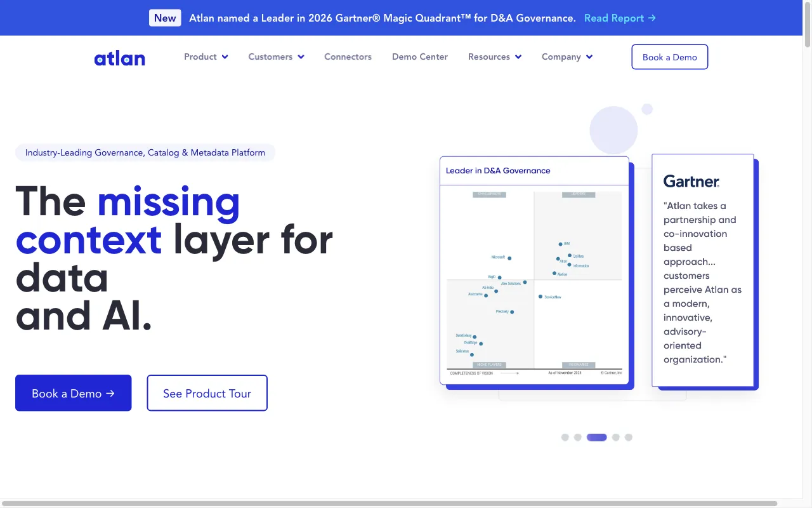
Task: Click the "Collibra" label in the quadrant chart
Action: [x=579, y=256]
